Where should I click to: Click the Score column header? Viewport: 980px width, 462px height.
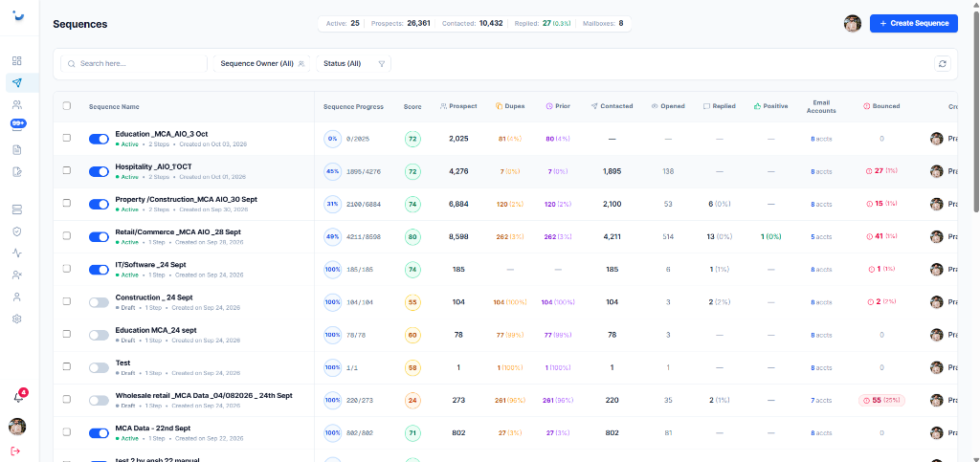click(412, 107)
